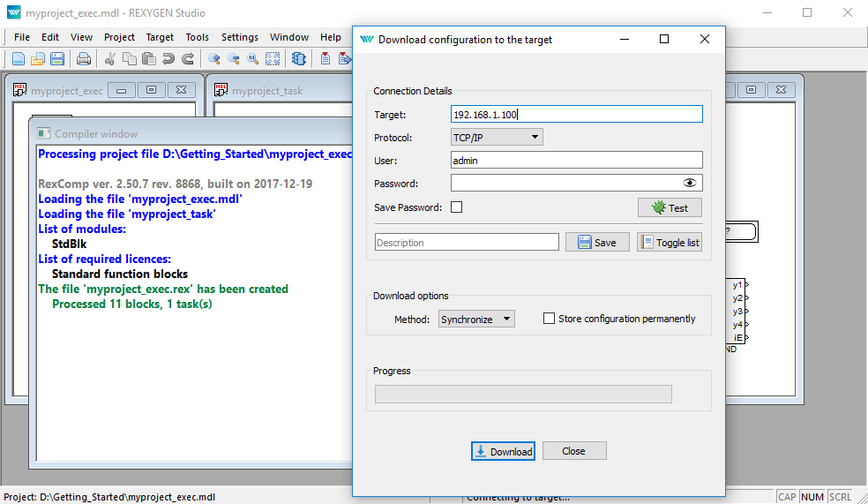Click the Zoom out magnifier icon
The height and width of the screenshot is (504, 868).
coord(234,59)
